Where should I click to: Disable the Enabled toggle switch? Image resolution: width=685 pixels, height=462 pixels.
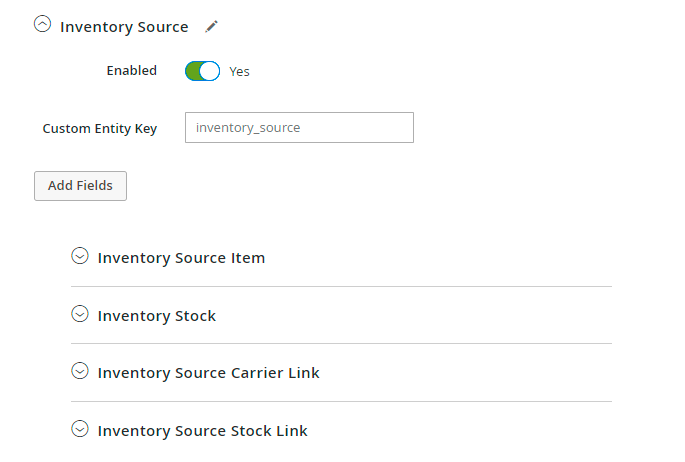point(202,71)
